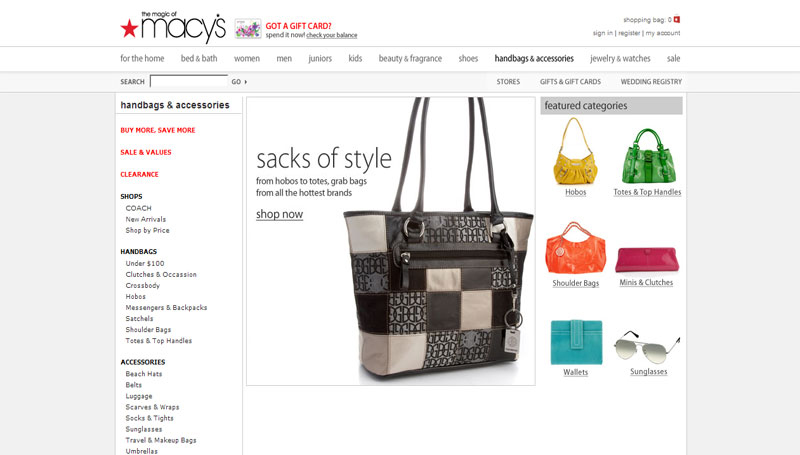Open the shopping bag icon
Screen dimensions: 800x455
pyautogui.click(x=677, y=19)
